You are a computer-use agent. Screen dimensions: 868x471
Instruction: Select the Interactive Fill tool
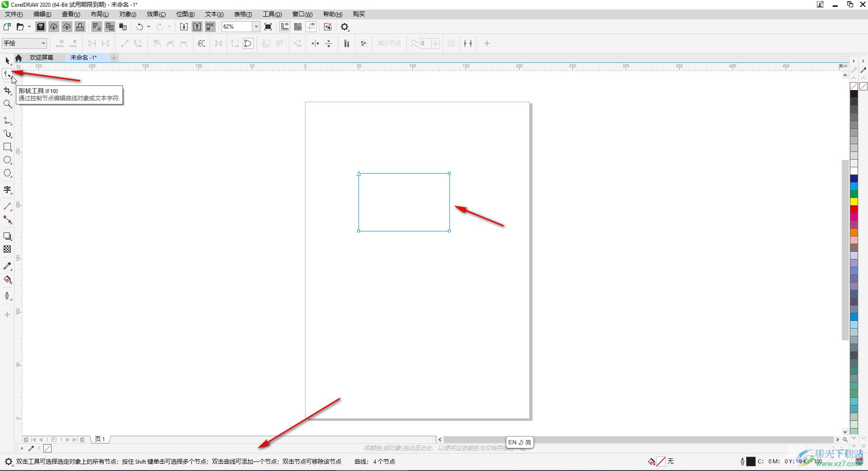click(x=7, y=279)
